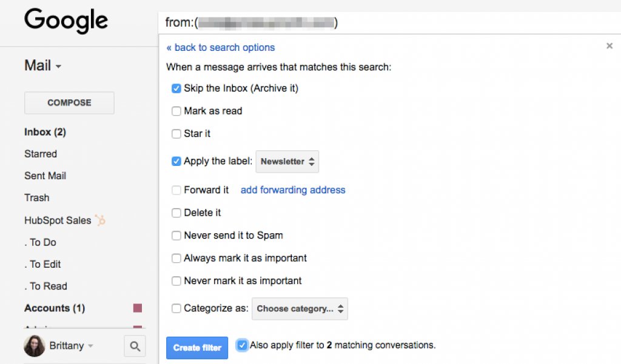This screenshot has height=364, width=621.
Task: Click the "back to search options" link
Action: (220, 47)
